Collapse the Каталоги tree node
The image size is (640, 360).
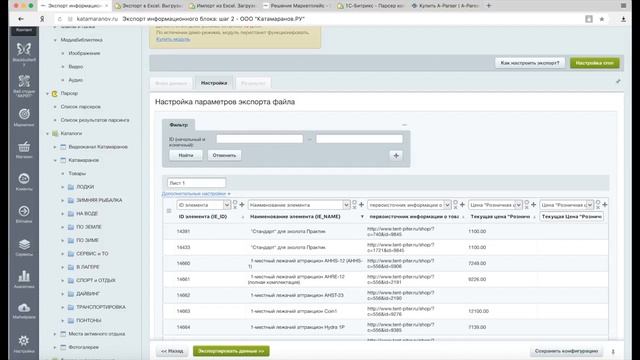click(47, 133)
